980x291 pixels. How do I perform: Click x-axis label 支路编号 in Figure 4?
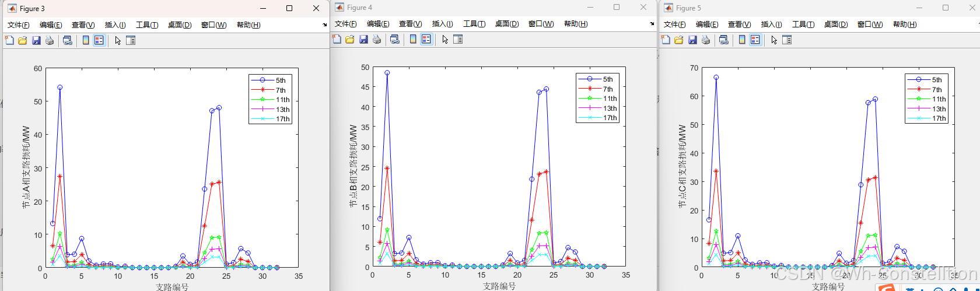499,286
